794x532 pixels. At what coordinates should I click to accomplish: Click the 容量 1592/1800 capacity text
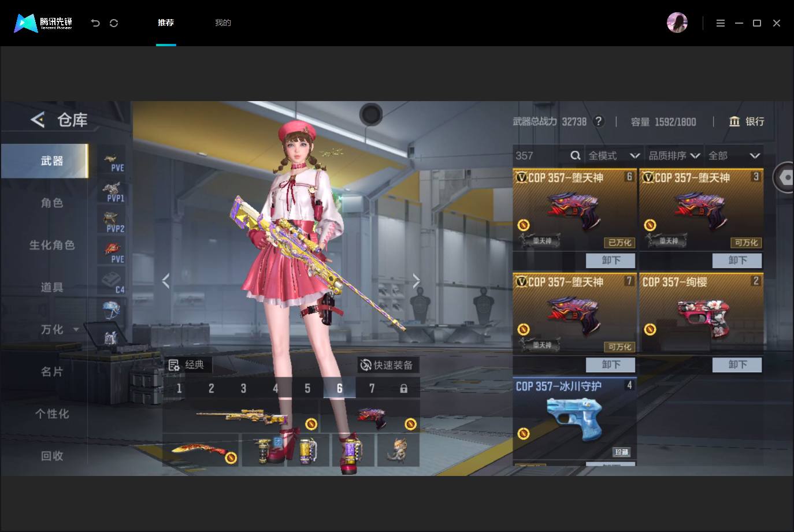click(663, 121)
